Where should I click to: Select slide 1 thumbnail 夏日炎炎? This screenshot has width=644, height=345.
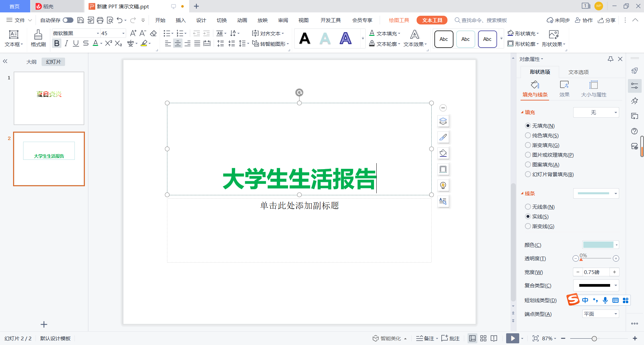(x=49, y=98)
